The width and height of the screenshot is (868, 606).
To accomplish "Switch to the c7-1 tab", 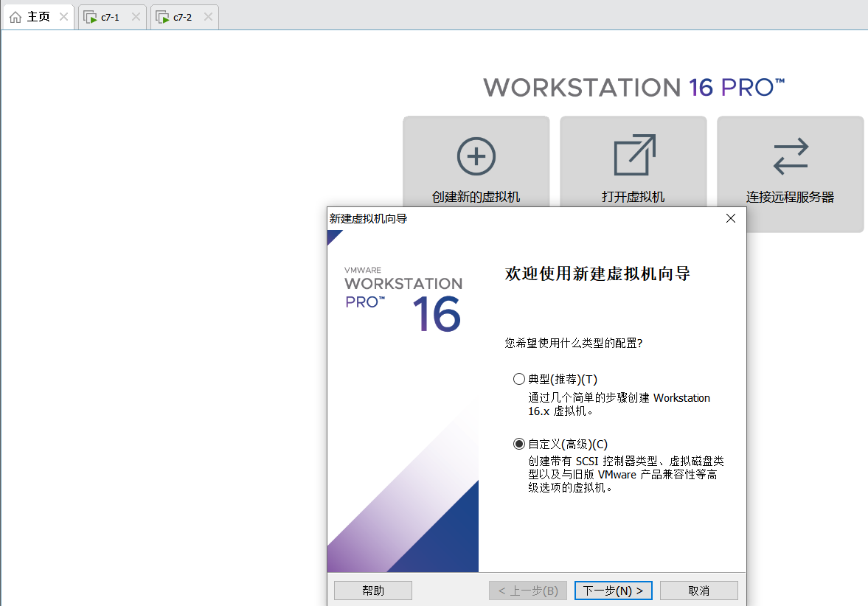I will (112, 17).
